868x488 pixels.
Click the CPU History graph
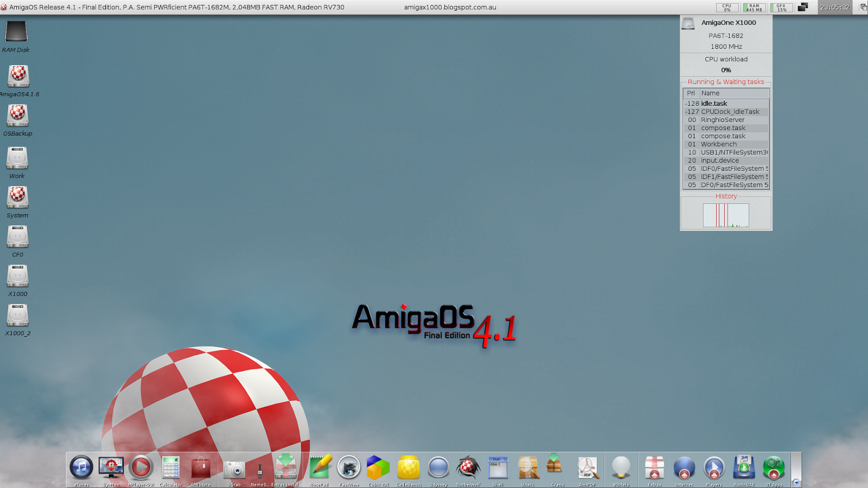coord(726,215)
